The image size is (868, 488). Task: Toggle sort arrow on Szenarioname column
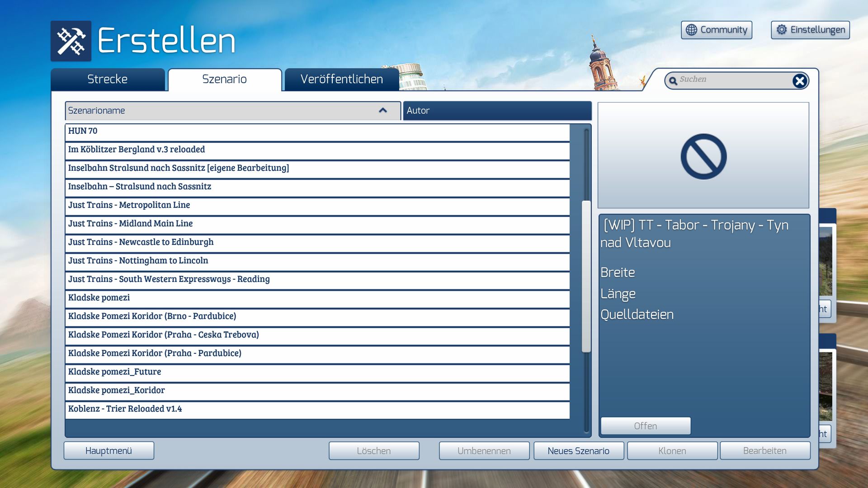[383, 111]
